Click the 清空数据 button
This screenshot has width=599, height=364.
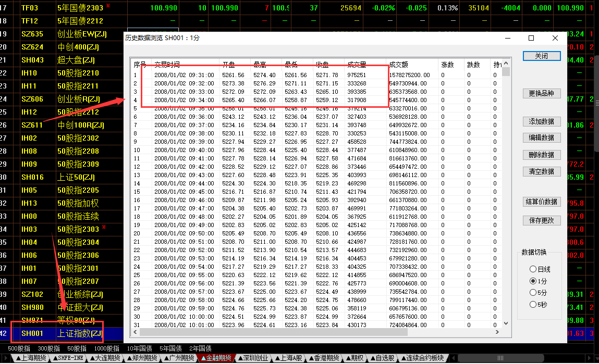coord(542,171)
